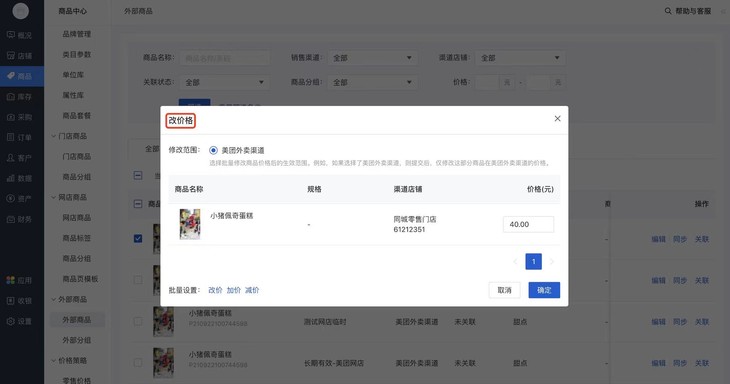Click the 减价 batch setting link

coord(252,290)
